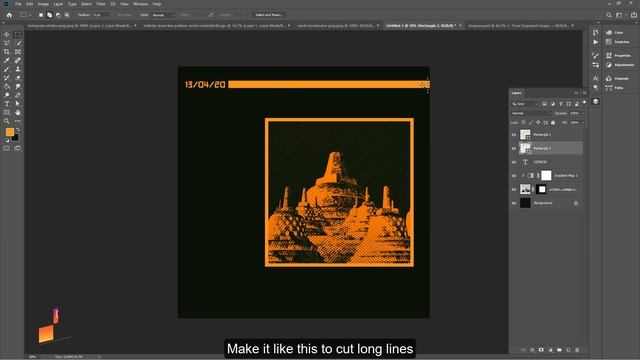Open the Layer menu
This screenshot has height=360, width=640.
(x=58, y=4)
